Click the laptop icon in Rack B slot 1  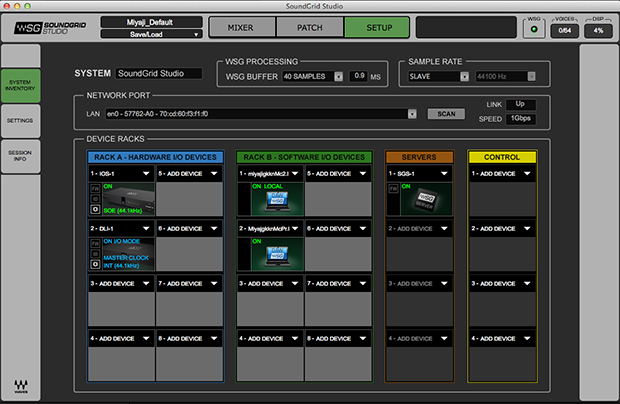point(278,201)
